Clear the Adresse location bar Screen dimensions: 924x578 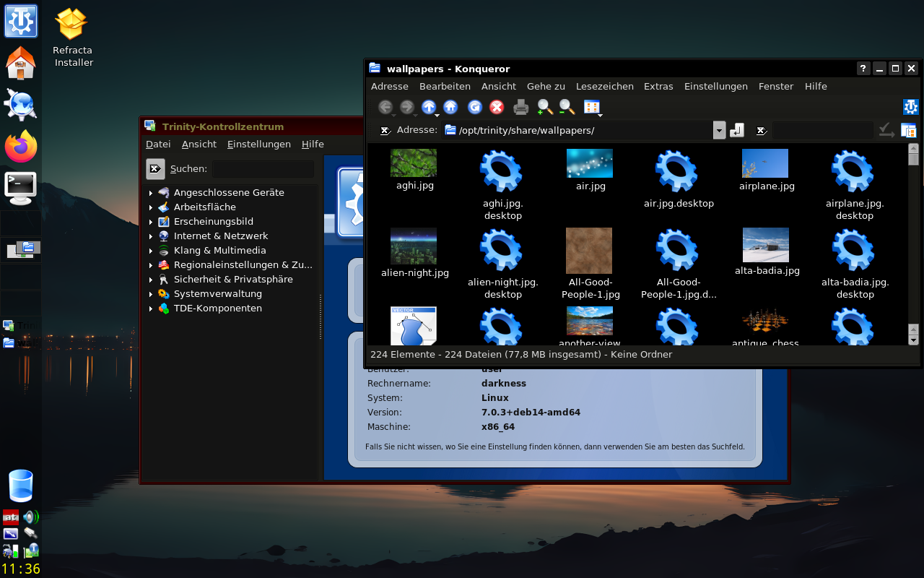pos(385,130)
